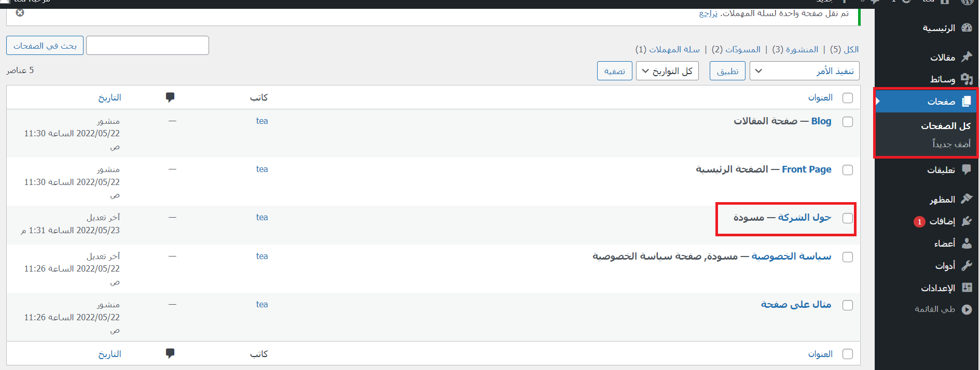The image size is (980, 370).
Task: Expand the all dates filter dropdown
Action: pos(667,71)
